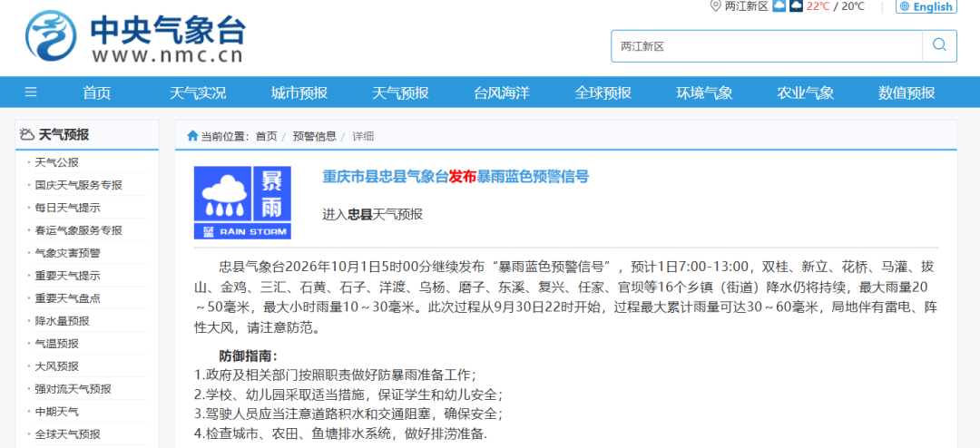The width and height of the screenshot is (980, 448).
Task: Switch language to English
Action: click(926, 7)
